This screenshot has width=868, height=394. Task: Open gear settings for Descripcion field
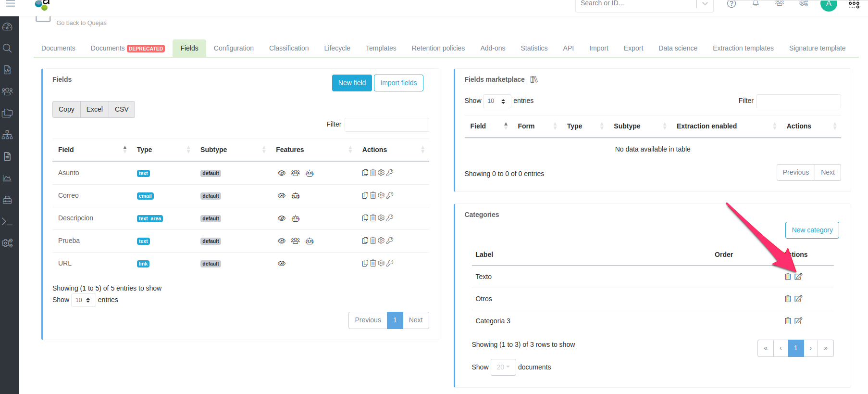pyautogui.click(x=381, y=218)
